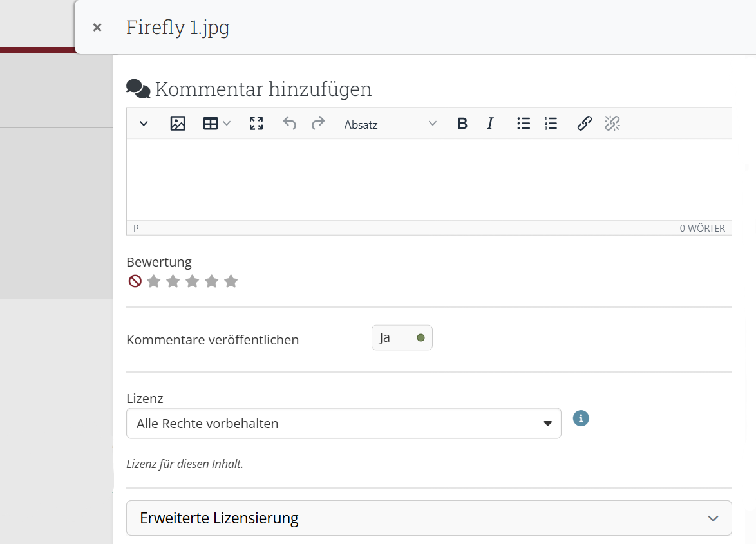The width and height of the screenshot is (756, 544).
Task: Toggle bold formatting
Action: click(x=462, y=124)
